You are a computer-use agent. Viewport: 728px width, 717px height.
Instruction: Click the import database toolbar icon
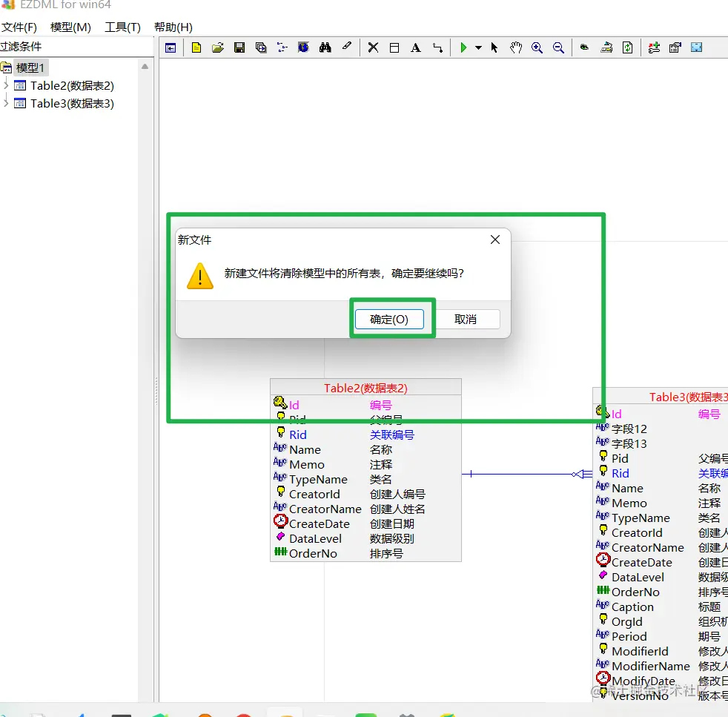point(606,47)
